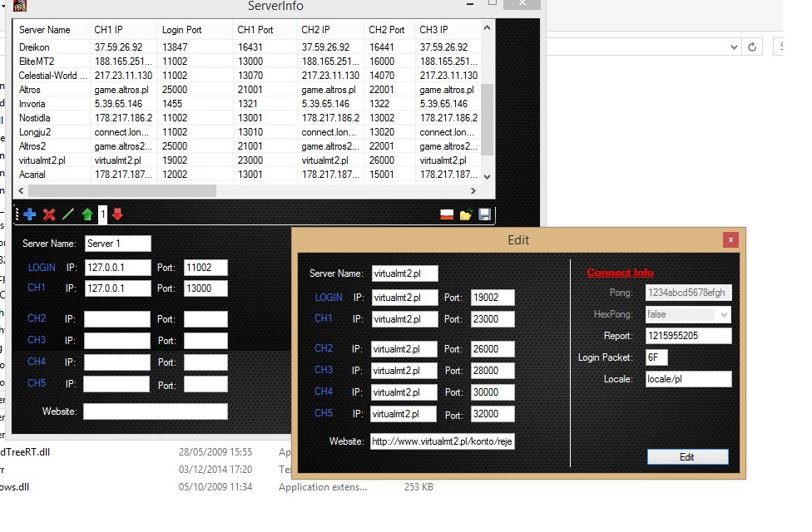Click the horizontal scrollbar thumb
This screenshot has height=532, width=812.
tap(122, 190)
